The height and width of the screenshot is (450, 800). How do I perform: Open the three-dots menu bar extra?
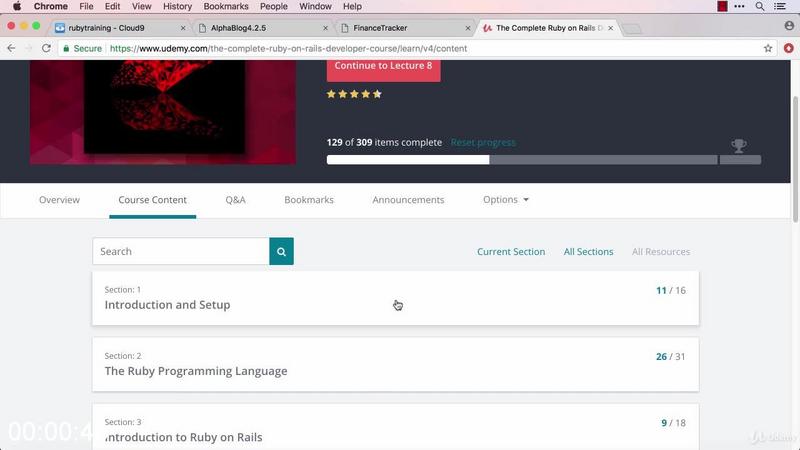click(x=739, y=6)
